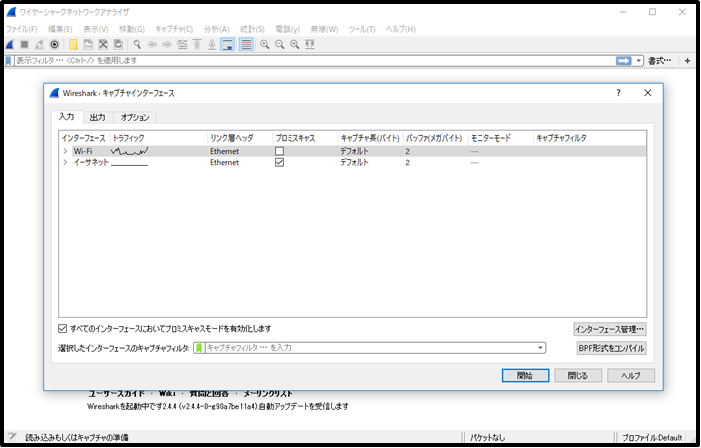Click the インターフェース管理… button
The image size is (701, 448).
[610, 330]
